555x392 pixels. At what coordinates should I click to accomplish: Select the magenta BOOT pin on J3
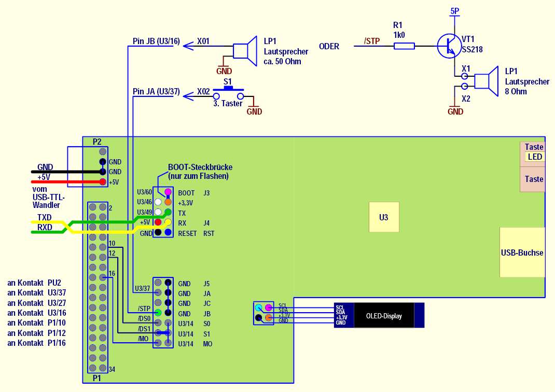168,192
